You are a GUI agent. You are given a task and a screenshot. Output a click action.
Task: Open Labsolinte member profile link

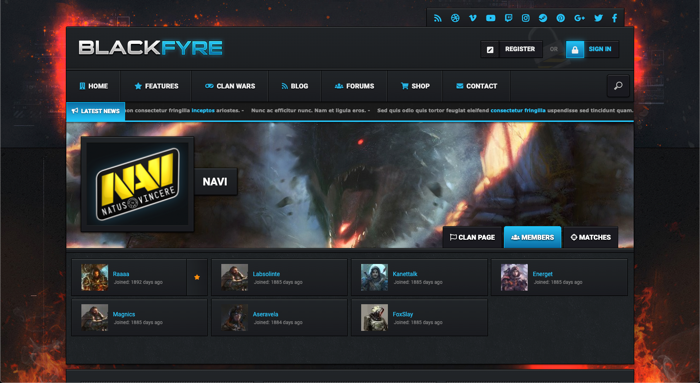pos(266,274)
